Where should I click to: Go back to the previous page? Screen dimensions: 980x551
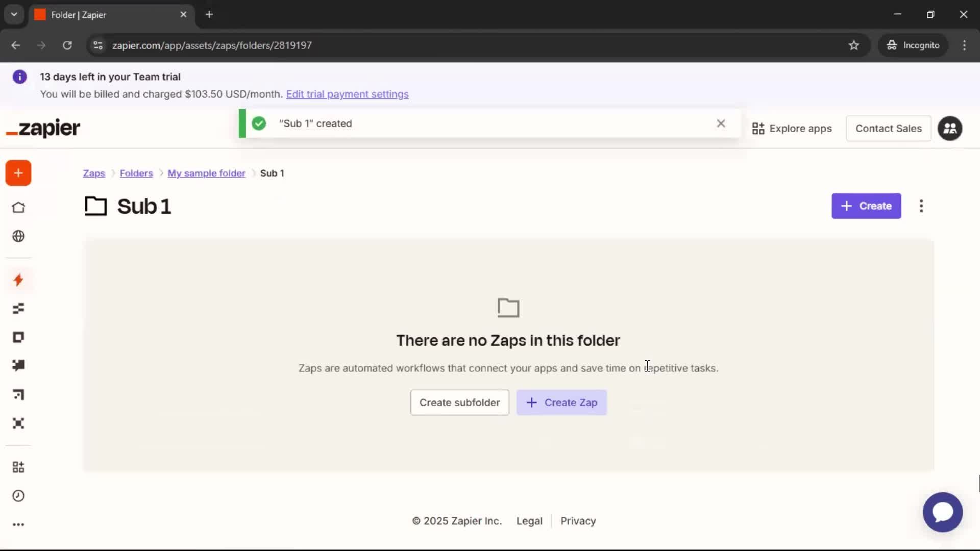click(16, 45)
